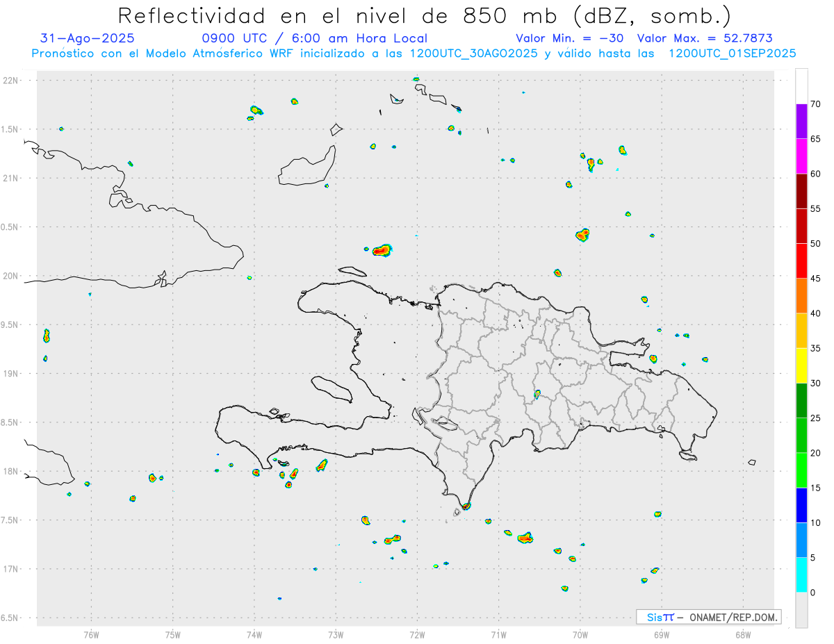Click the '76W' longitude label
This screenshot has width=834, height=644.
pos(91,635)
